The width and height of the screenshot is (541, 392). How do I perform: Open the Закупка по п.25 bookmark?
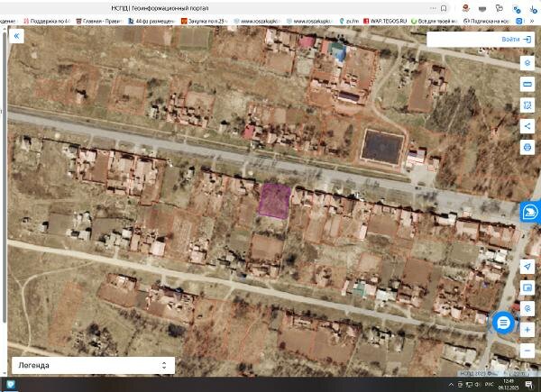[x=205, y=21]
